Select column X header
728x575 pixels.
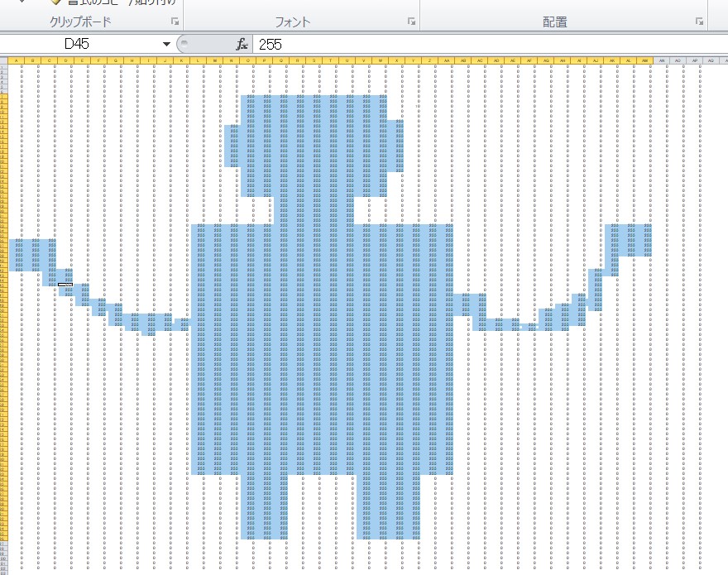396,60
